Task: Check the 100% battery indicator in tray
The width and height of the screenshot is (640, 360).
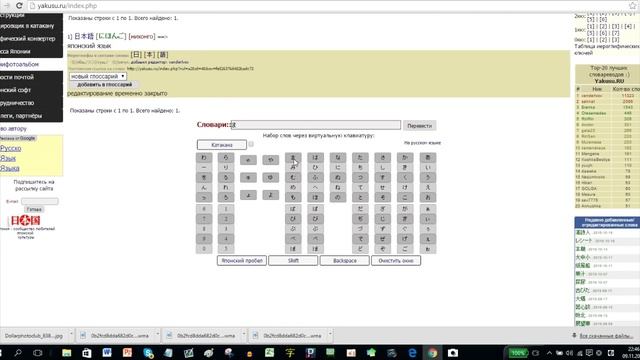Action: (518, 353)
